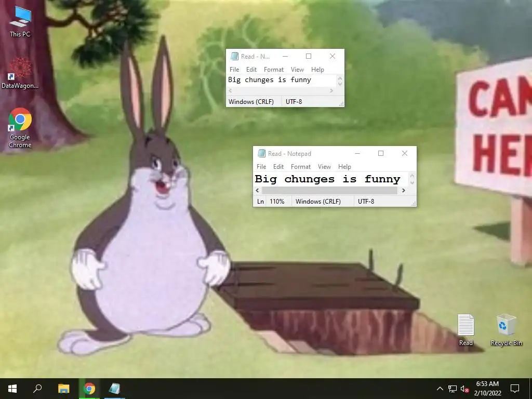Open Format menu in Read - Notepad window

point(301,167)
